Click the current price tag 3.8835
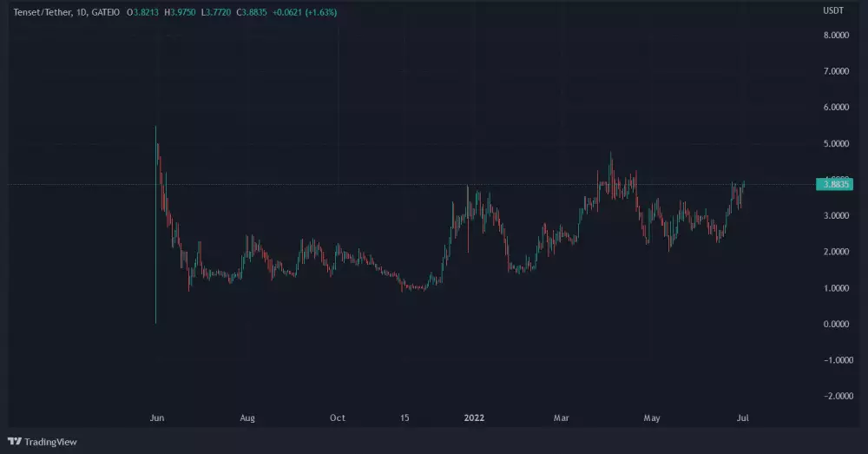 click(x=835, y=184)
